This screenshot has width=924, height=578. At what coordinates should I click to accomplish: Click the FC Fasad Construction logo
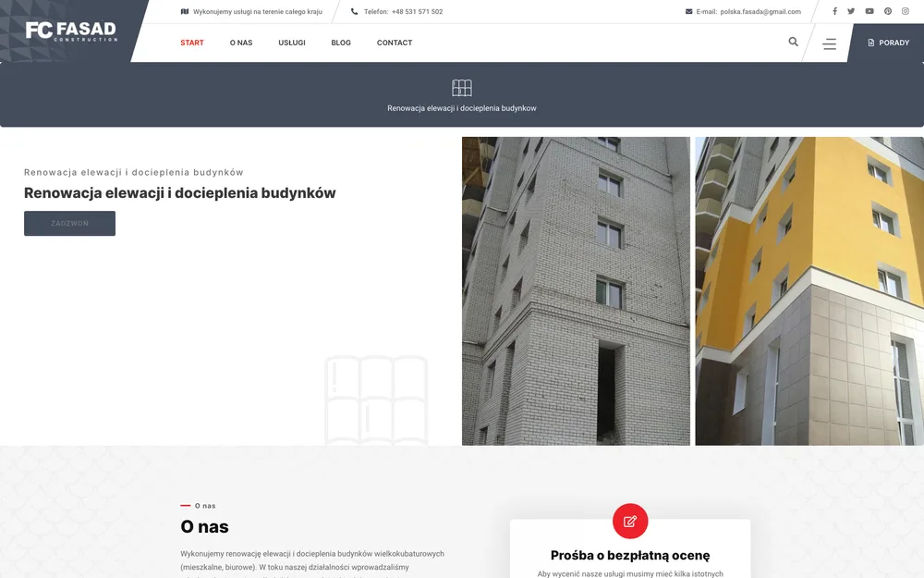coord(71,31)
